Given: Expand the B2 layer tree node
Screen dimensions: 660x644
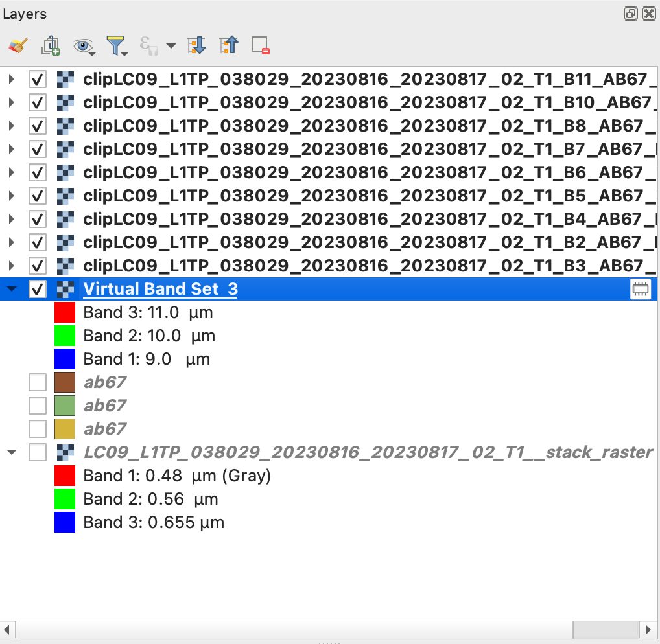Looking at the screenshot, I should click(12, 242).
